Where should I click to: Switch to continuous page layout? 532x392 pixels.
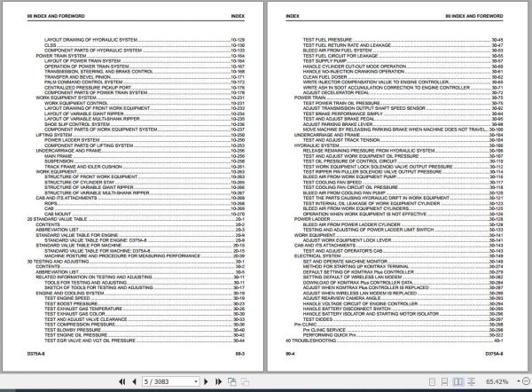tap(444, 382)
